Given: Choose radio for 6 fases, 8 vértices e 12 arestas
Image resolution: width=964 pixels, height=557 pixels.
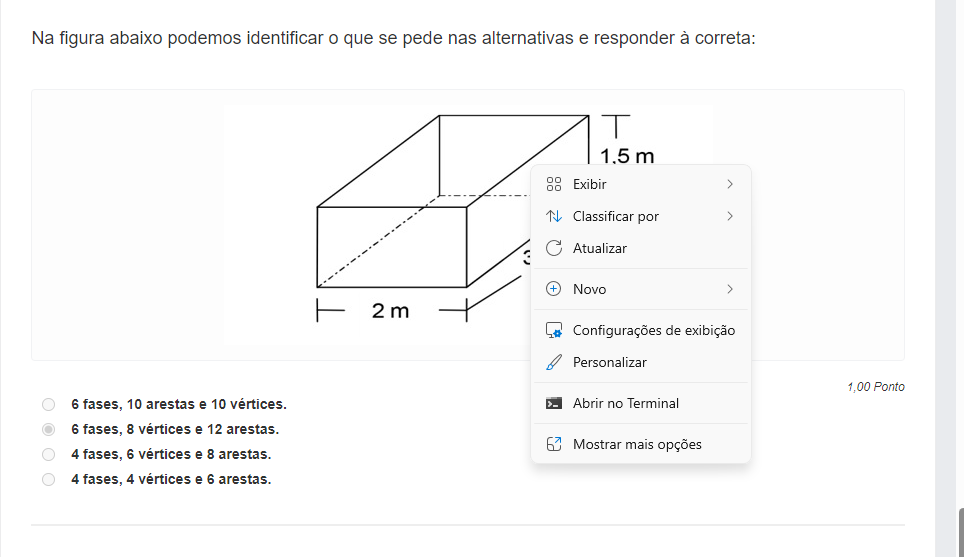Looking at the screenshot, I should [x=49, y=429].
